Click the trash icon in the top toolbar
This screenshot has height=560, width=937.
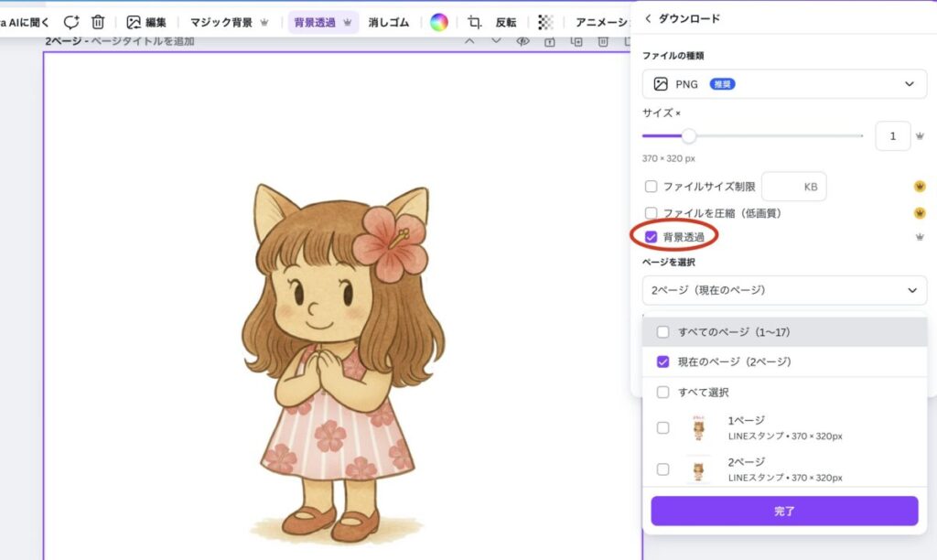98,22
